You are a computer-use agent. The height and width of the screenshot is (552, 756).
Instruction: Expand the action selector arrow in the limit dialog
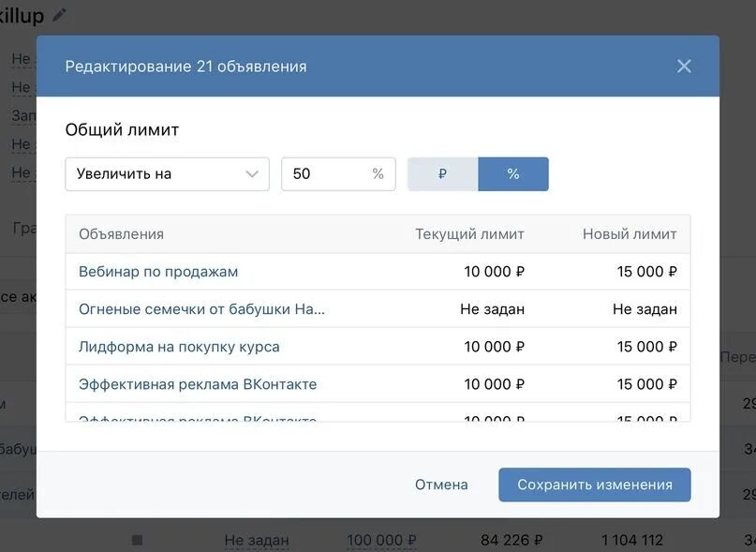[251, 173]
